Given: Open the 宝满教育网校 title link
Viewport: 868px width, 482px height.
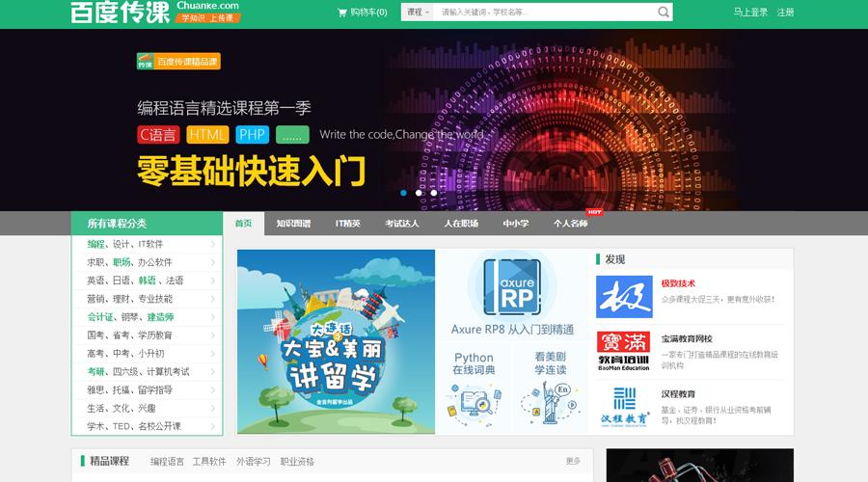Looking at the screenshot, I should click(687, 338).
